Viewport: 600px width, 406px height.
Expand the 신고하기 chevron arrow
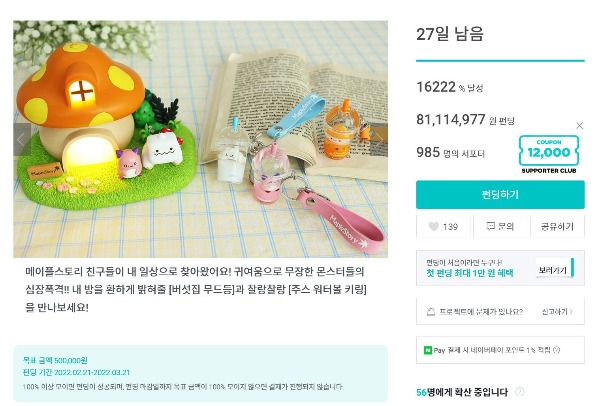point(571,312)
